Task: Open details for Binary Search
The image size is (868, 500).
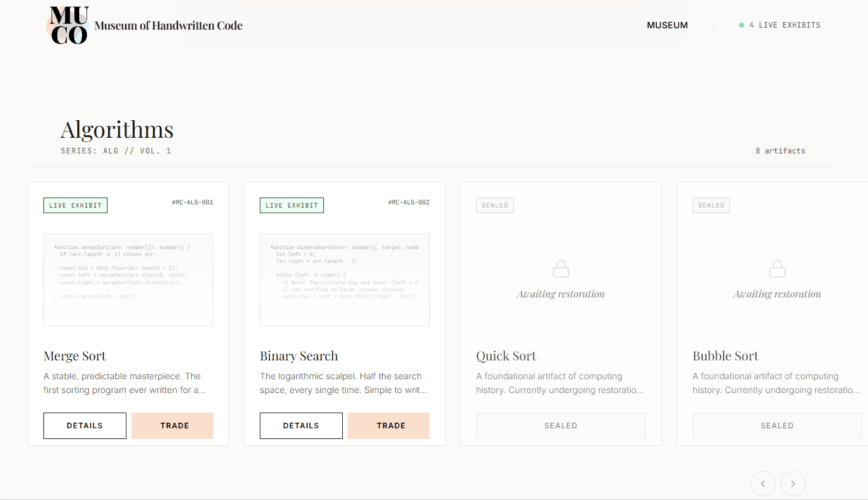Action: [x=301, y=425]
